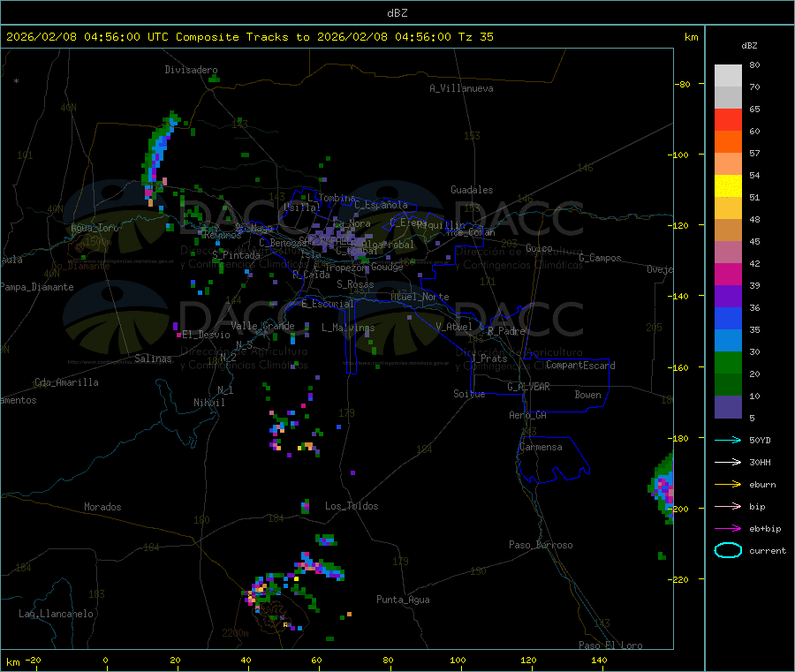Select the light blue 30-35 dBZ swatch
Image resolution: width=795 pixels, height=672 pixels.
728,341
